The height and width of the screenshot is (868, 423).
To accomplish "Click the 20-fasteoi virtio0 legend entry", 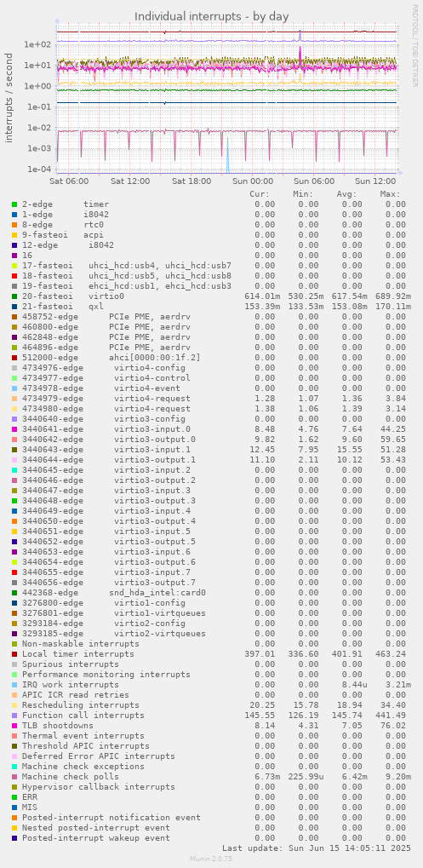I will 73,296.
